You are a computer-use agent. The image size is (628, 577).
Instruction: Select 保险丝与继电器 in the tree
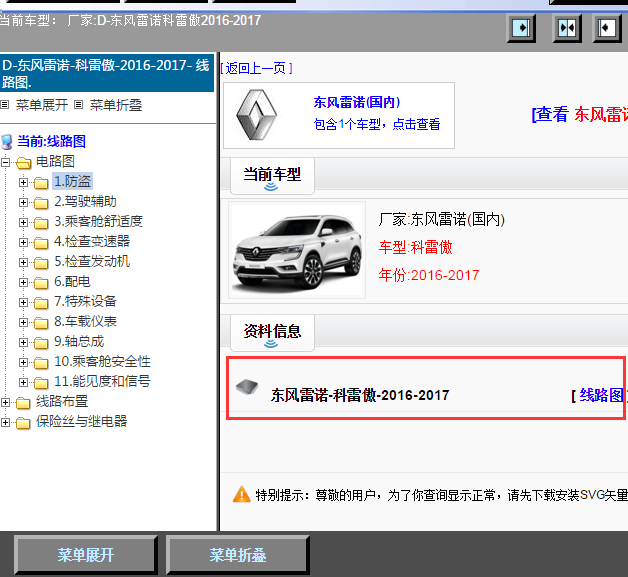pyautogui.click(x=81, y=422)
